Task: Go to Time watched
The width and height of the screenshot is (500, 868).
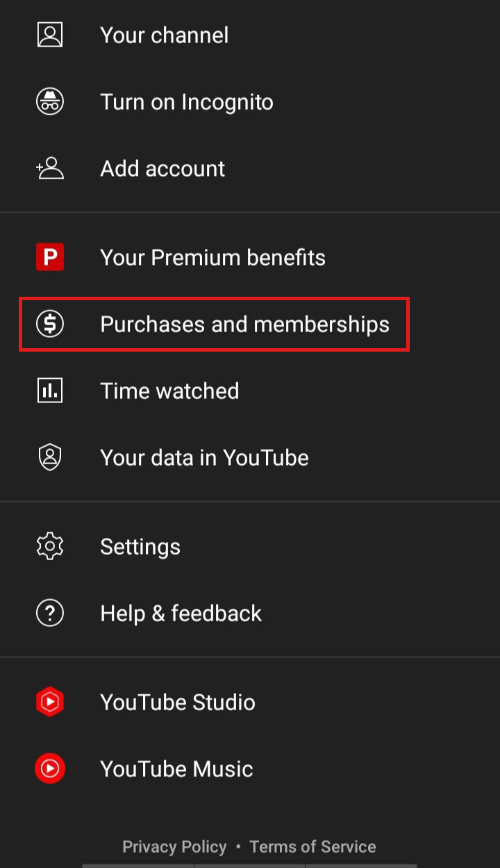Action: [x=250, y=391]
